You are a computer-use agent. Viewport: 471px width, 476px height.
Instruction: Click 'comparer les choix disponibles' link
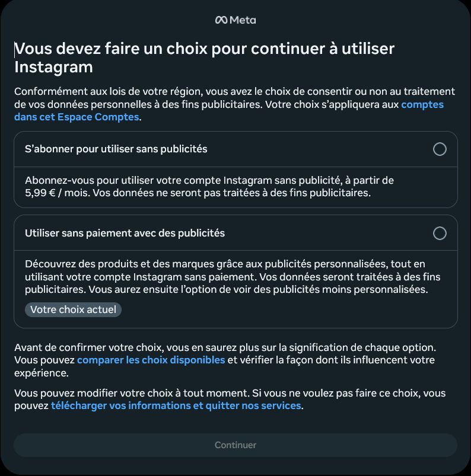151,359
